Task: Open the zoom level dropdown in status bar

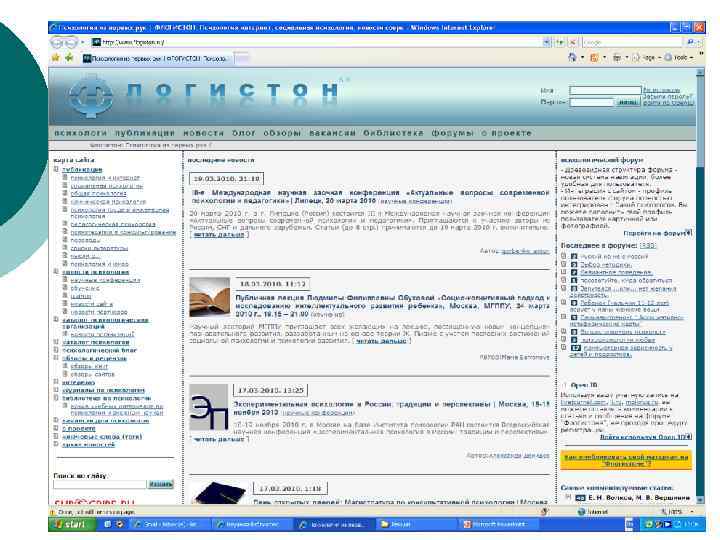Action: (692, 512)
